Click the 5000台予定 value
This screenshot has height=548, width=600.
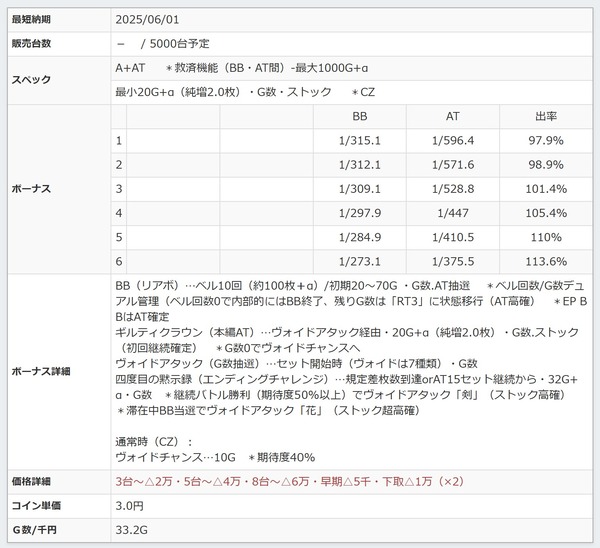pos(179,44)
